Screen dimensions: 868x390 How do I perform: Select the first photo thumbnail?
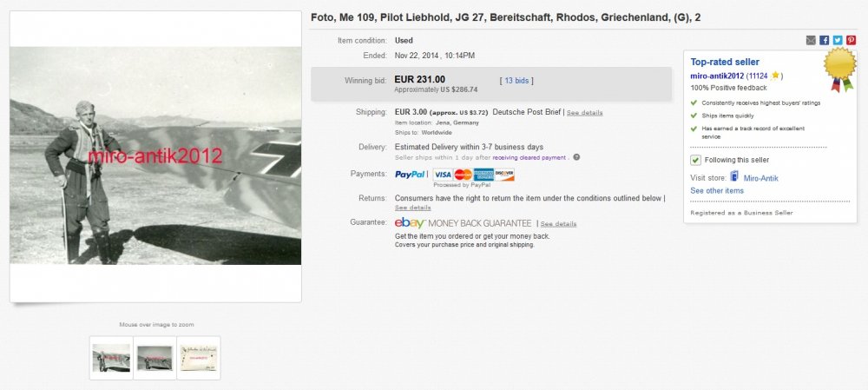[111, 358]
